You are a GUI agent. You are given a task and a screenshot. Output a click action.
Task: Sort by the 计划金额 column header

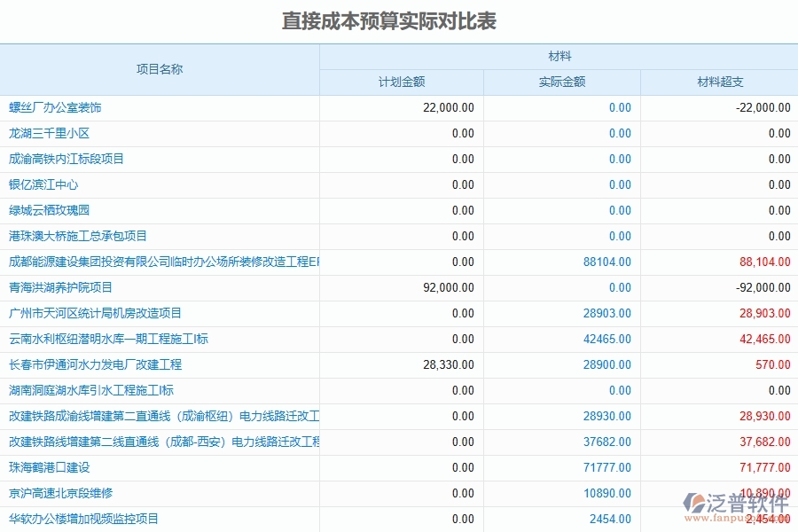pyautogui.click(x=400, y=82)
